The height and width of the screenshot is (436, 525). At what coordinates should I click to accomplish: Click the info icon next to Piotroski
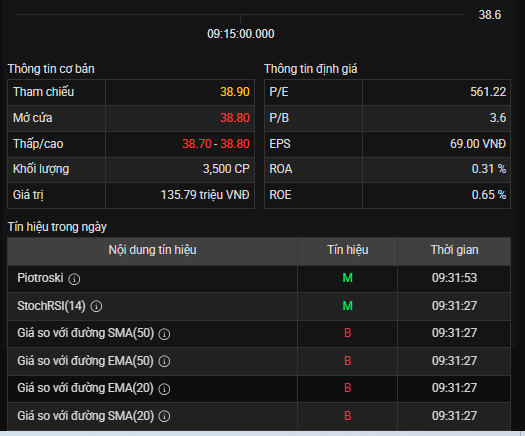[x=74, y=279]
